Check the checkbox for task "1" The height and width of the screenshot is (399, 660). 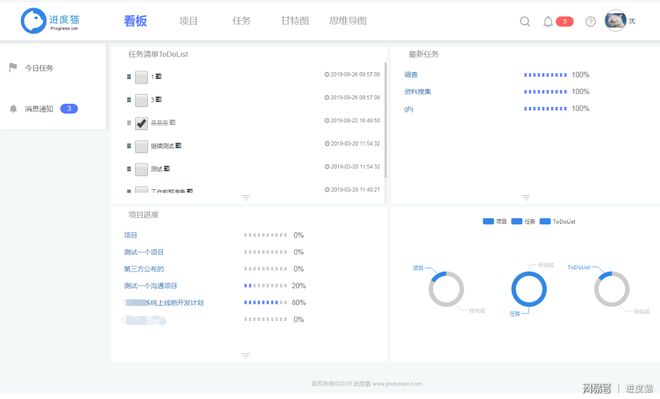coord(141,77)
